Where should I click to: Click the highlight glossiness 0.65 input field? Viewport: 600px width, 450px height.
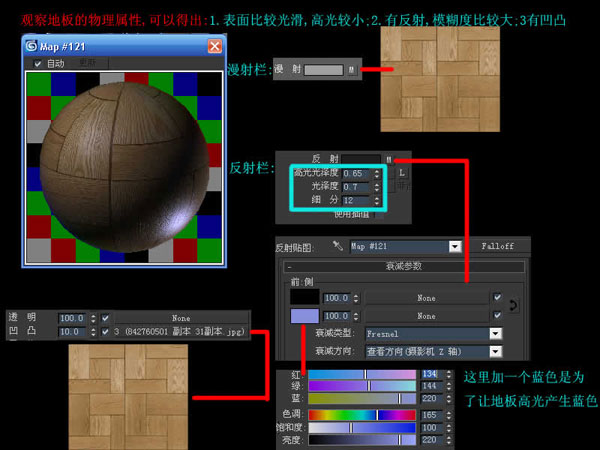pos(352,173)
